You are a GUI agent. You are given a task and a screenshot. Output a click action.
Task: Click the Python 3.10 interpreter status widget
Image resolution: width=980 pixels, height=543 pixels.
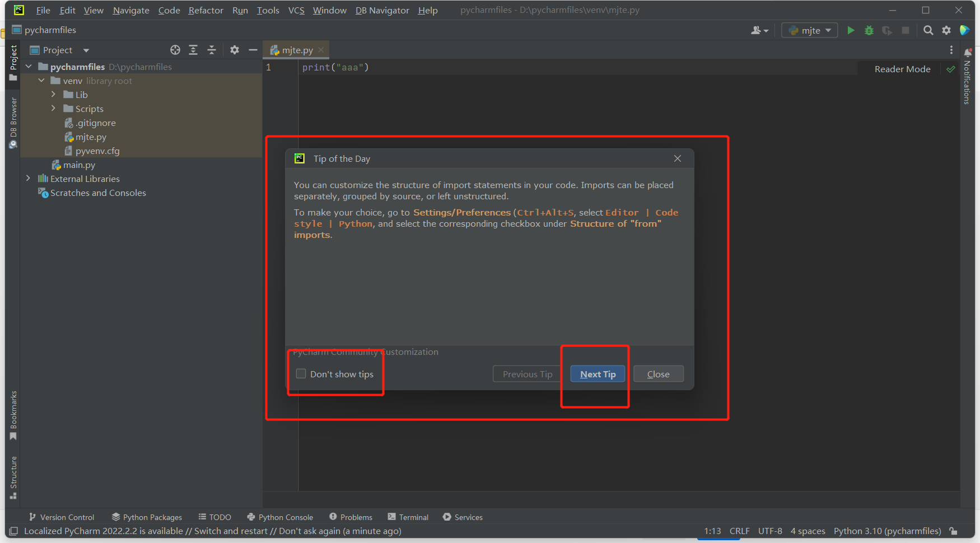[887, 531]
